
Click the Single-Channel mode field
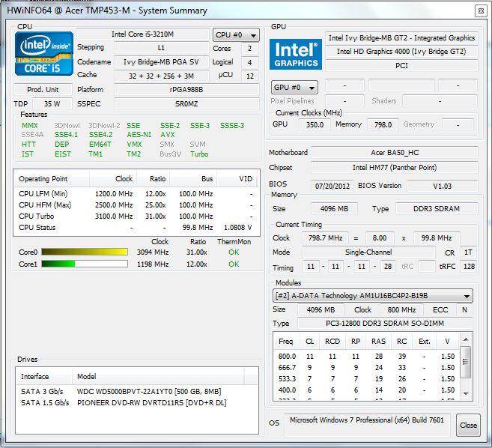click(x=368, y=252)
